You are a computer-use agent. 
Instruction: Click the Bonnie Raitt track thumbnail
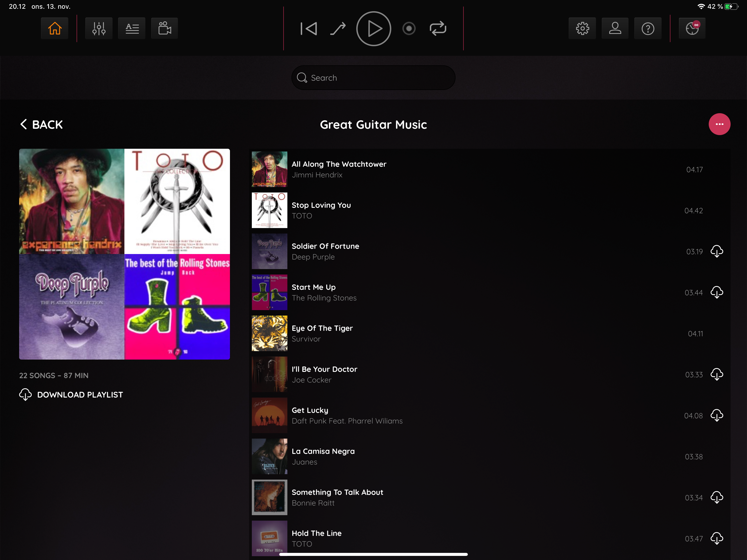(x=270, y=497)
